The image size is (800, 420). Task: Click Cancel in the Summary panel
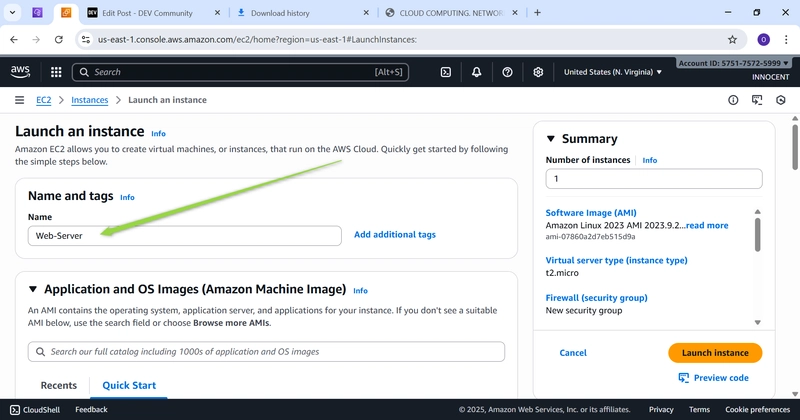tap(573, 353)
